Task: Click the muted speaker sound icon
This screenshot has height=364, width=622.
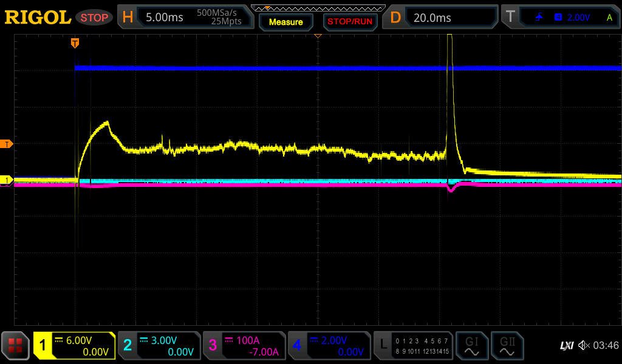Action: pos(584,346)
